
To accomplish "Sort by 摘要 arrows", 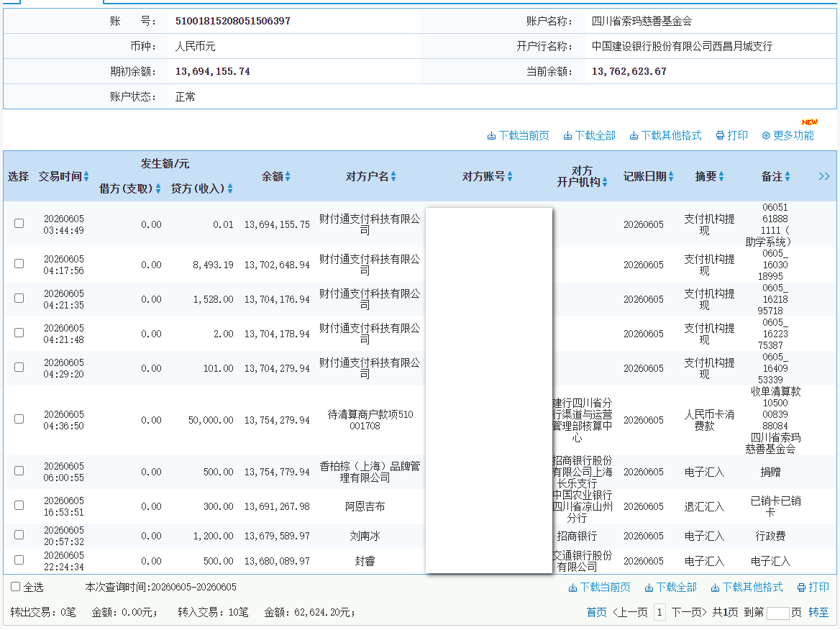I will 721,176.
